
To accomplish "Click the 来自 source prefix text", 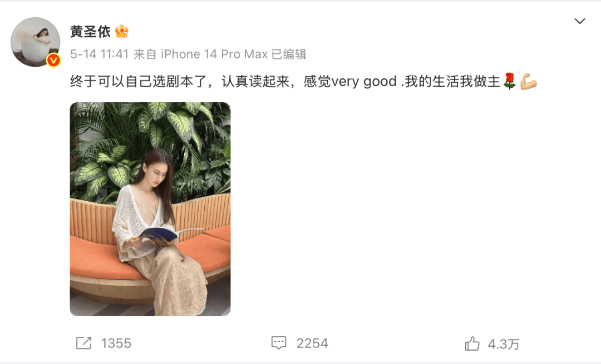I will 145,54.
